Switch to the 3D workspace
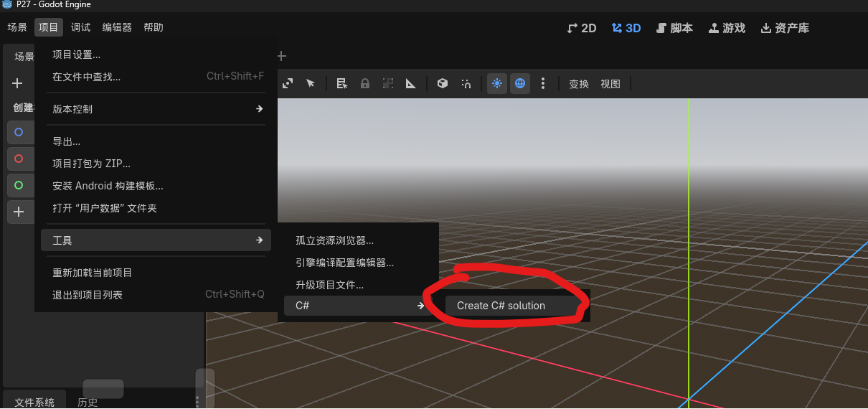This screenshot has height=409, width=868. point(626,28)
